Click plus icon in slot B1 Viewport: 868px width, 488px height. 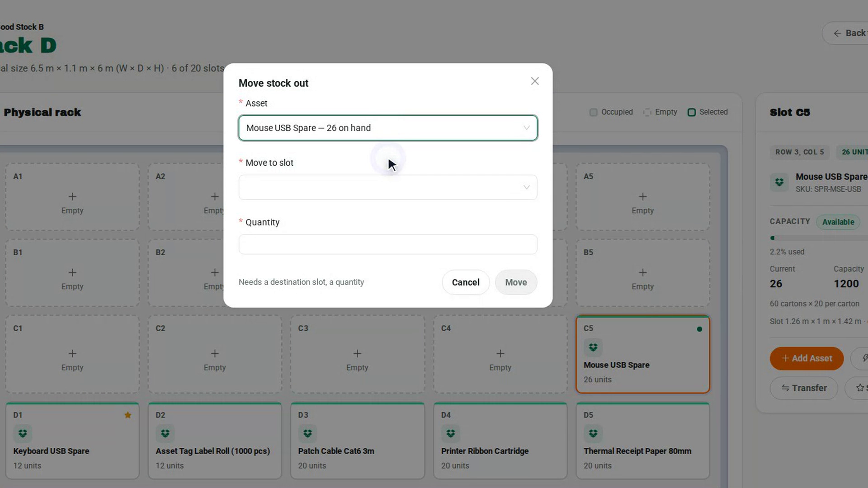(x=72, y=272)
